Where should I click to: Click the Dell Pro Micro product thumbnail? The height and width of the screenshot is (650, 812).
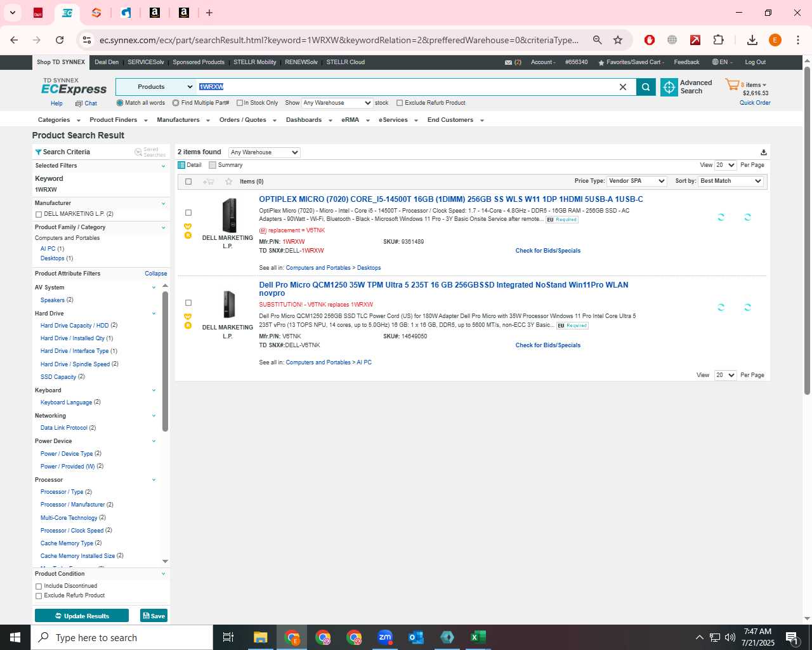tap(229, 304)
